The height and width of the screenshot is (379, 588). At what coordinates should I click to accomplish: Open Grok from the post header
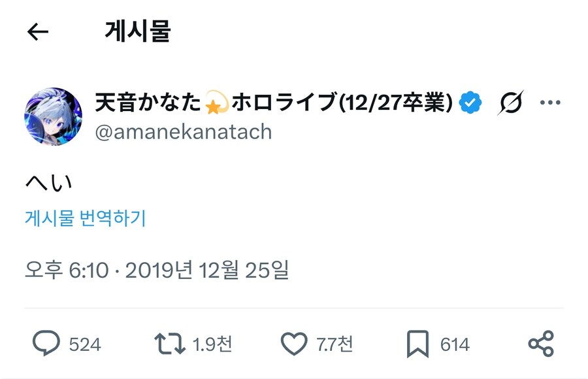point(512,103)
